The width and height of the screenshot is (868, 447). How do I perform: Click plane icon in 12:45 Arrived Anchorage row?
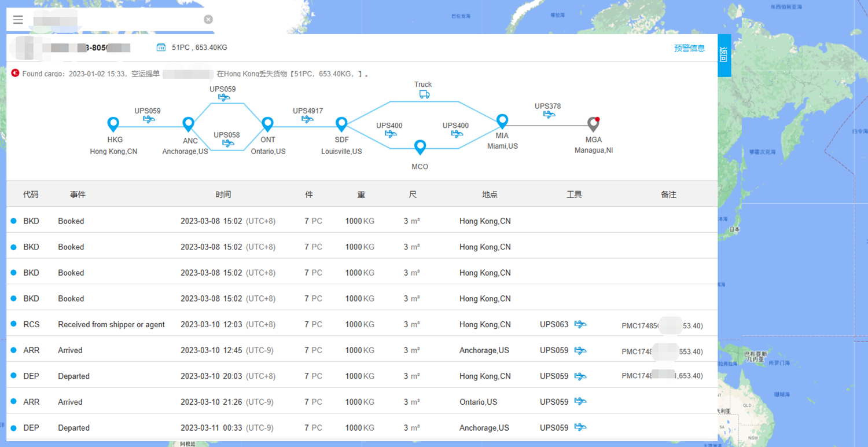point(580,350)
